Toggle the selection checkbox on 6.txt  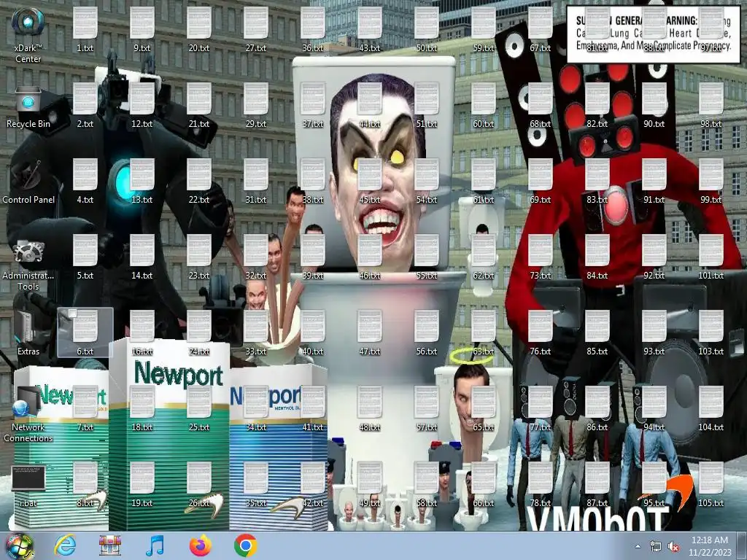(x=72, y=314)
